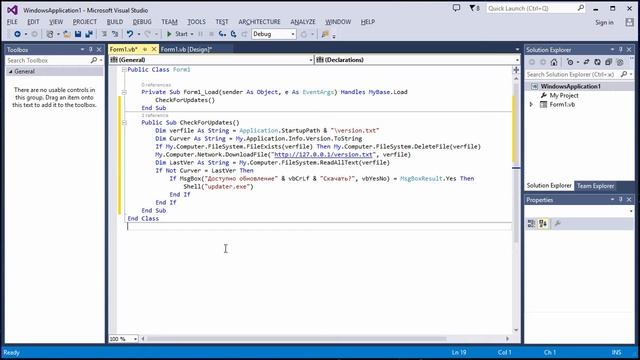Select the WindowsApplication1 project node
The height and width of the screenshot is (360, 640).
(x=570, y=87)
